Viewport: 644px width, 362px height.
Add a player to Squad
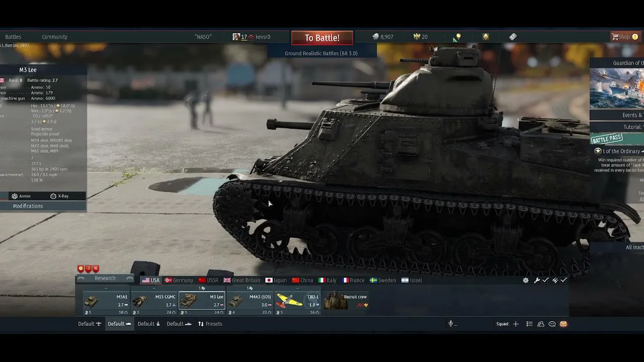tap(516, 324)
